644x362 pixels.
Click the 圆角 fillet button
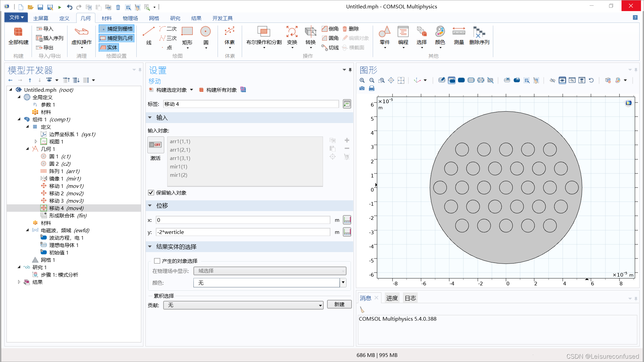coord(330,38)
